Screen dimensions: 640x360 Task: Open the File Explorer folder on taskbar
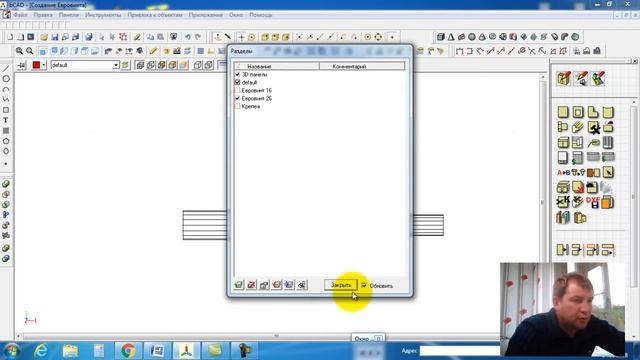pos(70,351)
